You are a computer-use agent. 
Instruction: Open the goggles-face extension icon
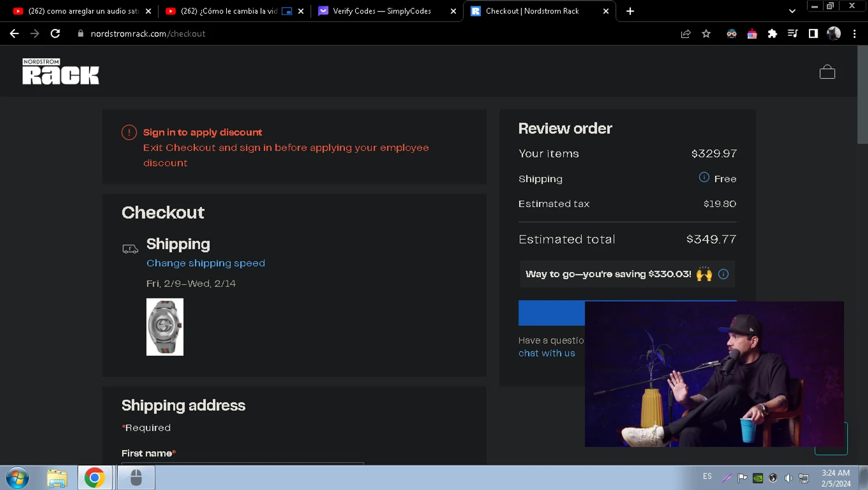coord(731,34)
